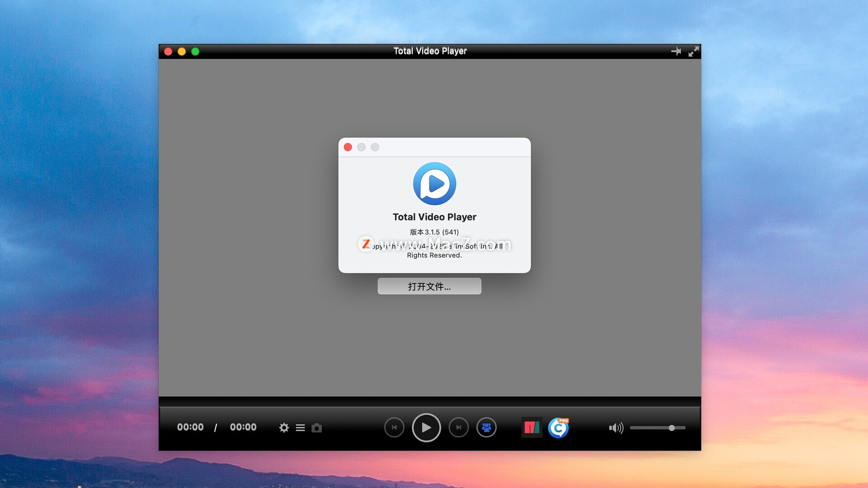Screen dimensions: 868x488
Task: Click the Total Video Player logo in About
Action: [x=434, y=183]
